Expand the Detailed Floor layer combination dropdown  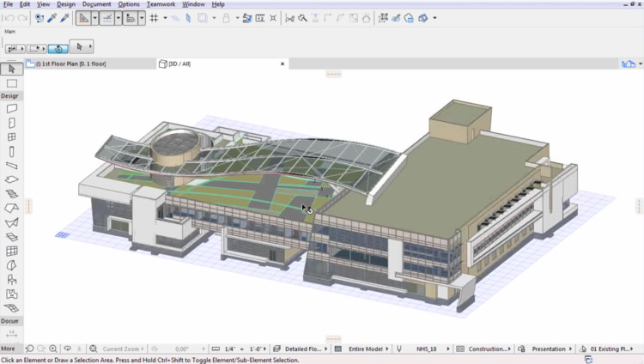(x=306, y=349)
